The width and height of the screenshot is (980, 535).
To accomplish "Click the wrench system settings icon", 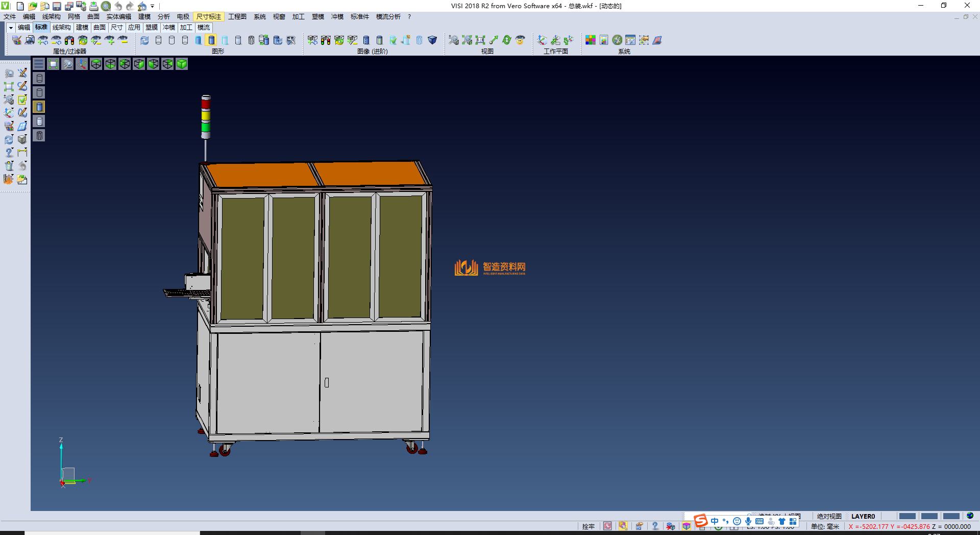I will click(617, 40).
